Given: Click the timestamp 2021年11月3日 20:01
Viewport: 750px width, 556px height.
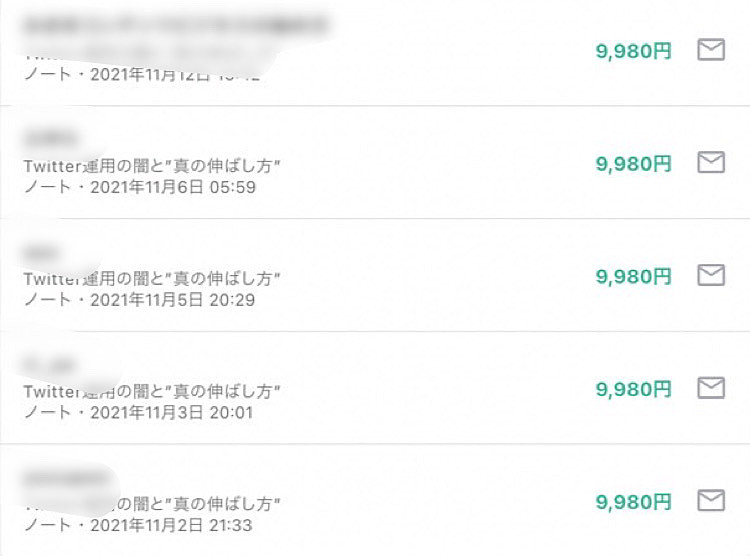Looking at the screenshot, I should (171, 412).
